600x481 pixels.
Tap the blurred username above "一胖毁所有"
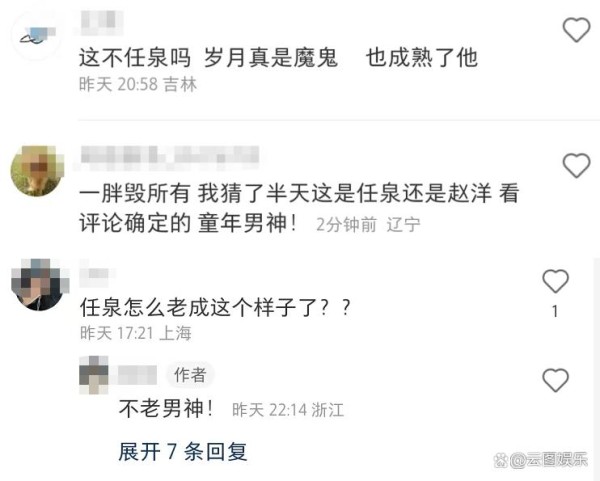click(x=170, y=158)
